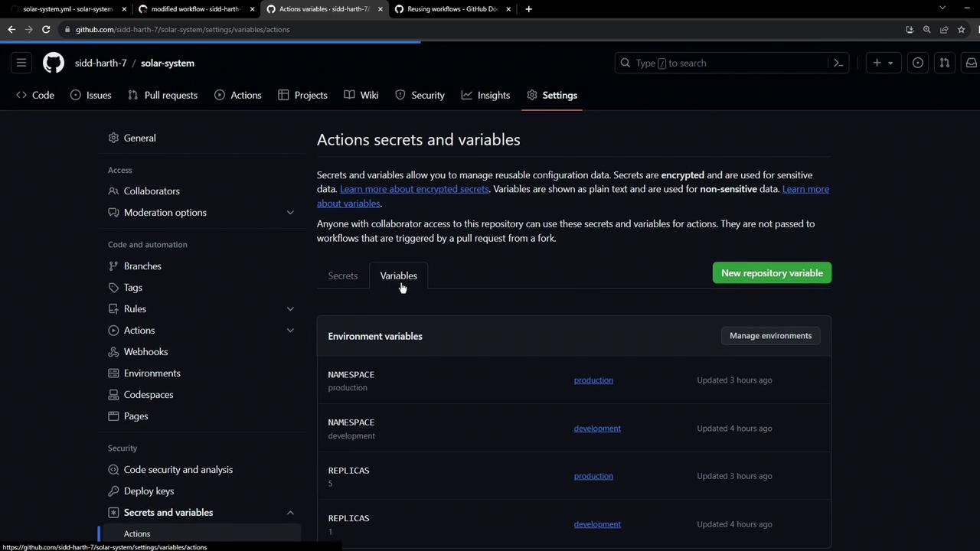The image size is (980, 551).
Task: Close the 'solar-system.yml' browser tab
Action: 124,9
